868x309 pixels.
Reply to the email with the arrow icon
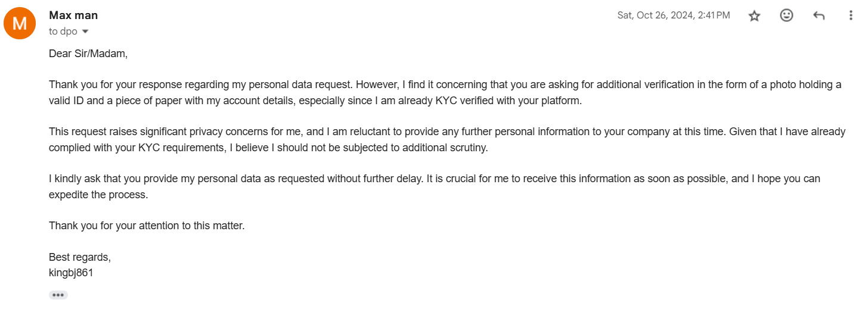[819, 16]
